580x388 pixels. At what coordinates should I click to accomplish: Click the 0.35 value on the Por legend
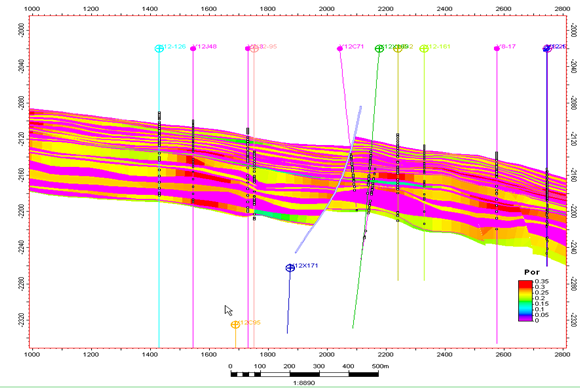pos(542,281)
